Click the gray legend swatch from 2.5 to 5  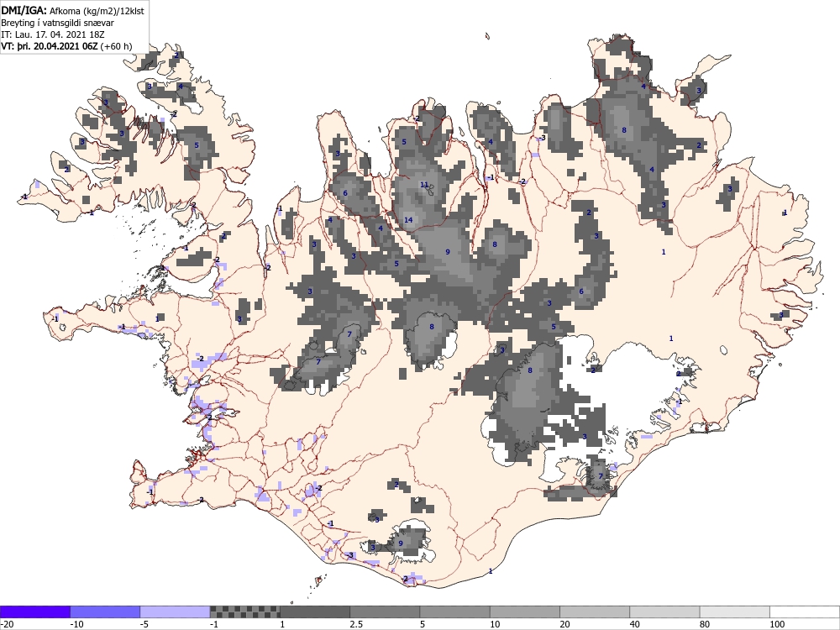[386, 612]
